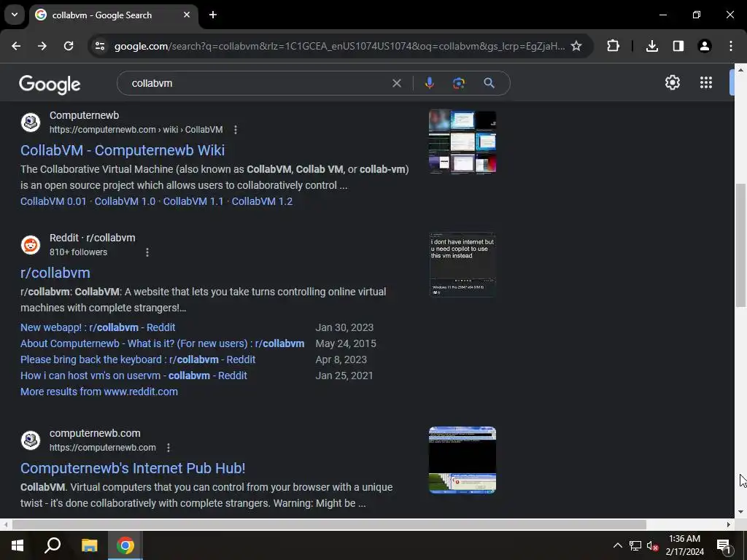The width and height of the screenshot is (747, 560).
Task: Open more options for Reddit result
Action: click(x=147, y=252)
